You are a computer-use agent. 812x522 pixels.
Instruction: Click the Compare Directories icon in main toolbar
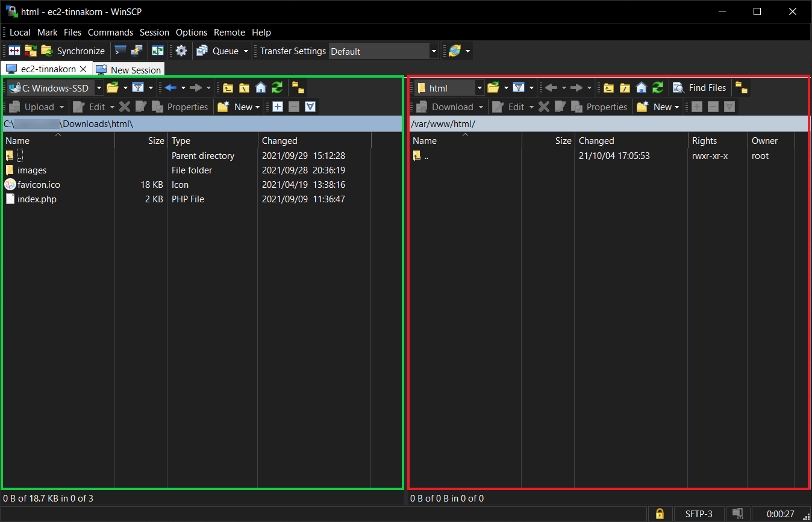pos(14,51)
